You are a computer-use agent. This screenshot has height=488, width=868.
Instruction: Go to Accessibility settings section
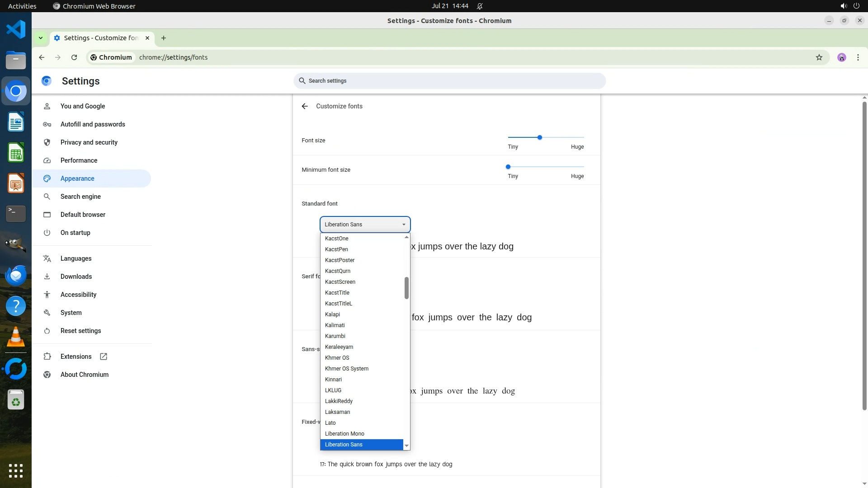click(78, 295)
